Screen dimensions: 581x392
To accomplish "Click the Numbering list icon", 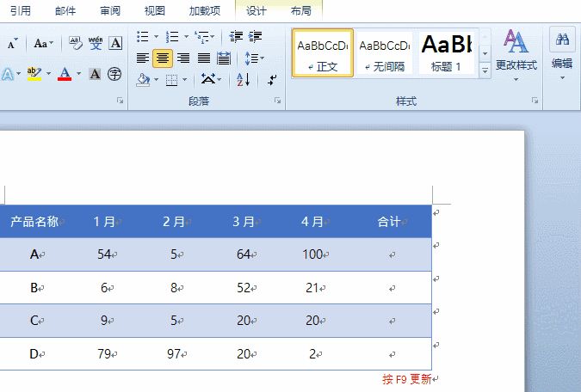I will coord(172,37).
